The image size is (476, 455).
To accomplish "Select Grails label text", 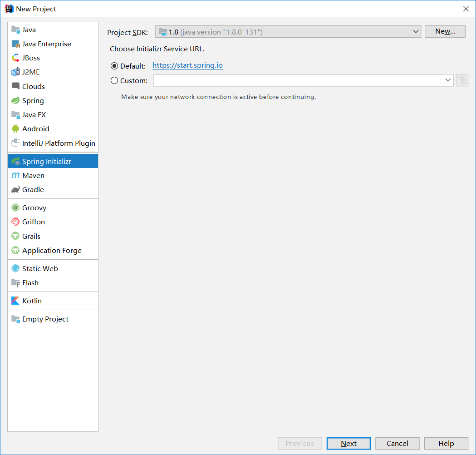I will 31,236.
